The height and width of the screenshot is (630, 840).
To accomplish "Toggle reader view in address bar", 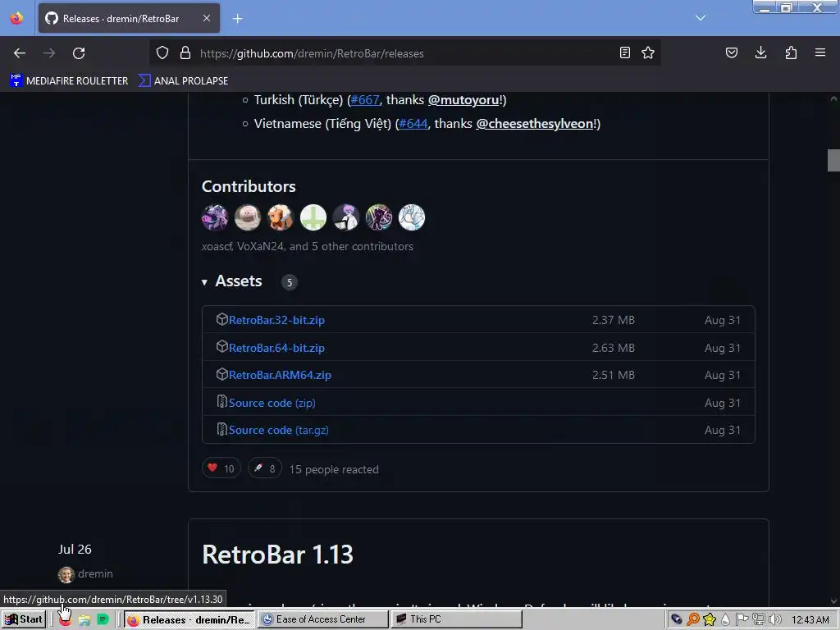I will coord(624,52).
